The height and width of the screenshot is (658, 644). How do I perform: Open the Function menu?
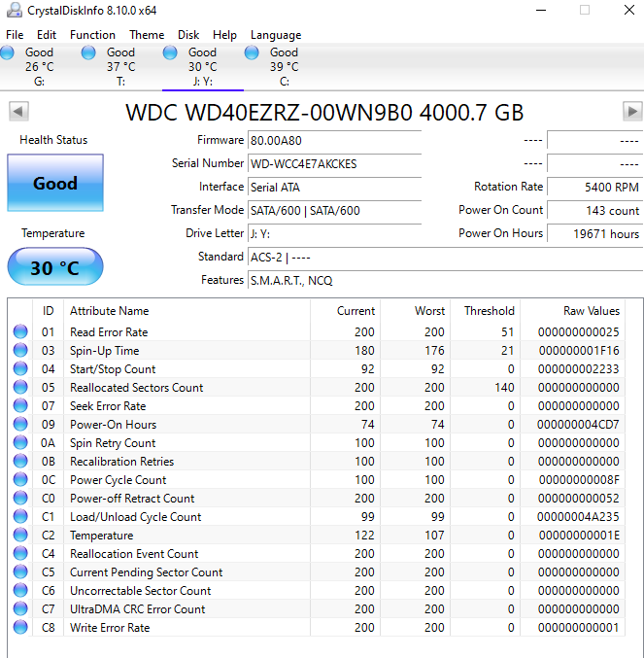click(92, 35)
